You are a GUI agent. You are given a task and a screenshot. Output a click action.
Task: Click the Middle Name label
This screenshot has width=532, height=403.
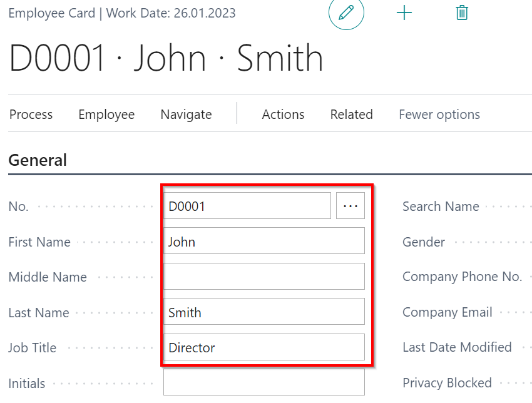click(48, 277)
